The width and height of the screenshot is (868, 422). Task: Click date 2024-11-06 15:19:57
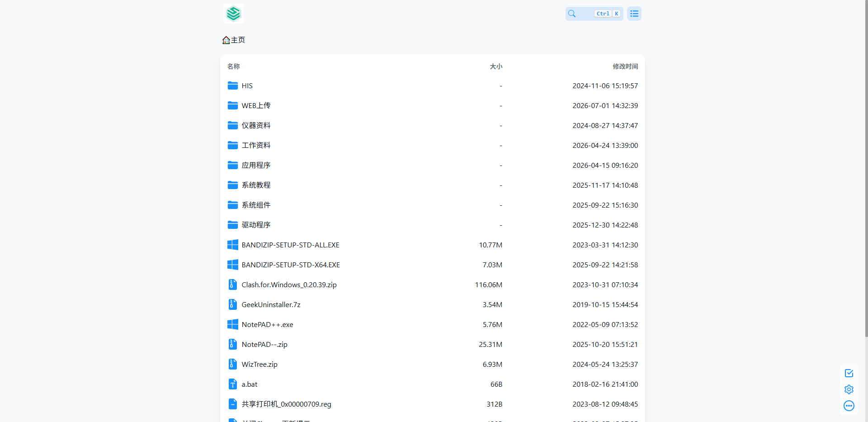tap(605, 86)
